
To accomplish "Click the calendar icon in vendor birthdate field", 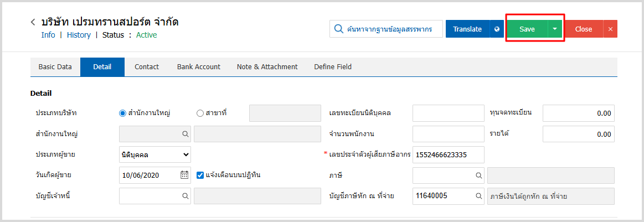I will (x=184, y=175).
